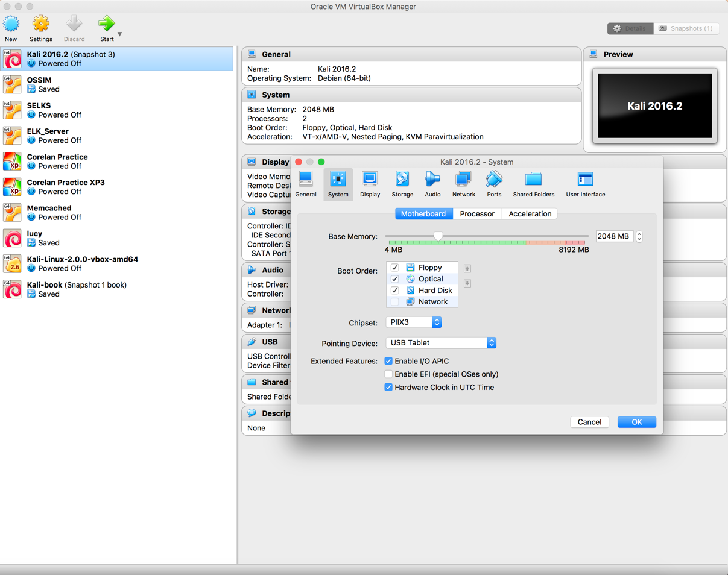Click the Base Memory 2048 MB field

click(x=614, y=237)
